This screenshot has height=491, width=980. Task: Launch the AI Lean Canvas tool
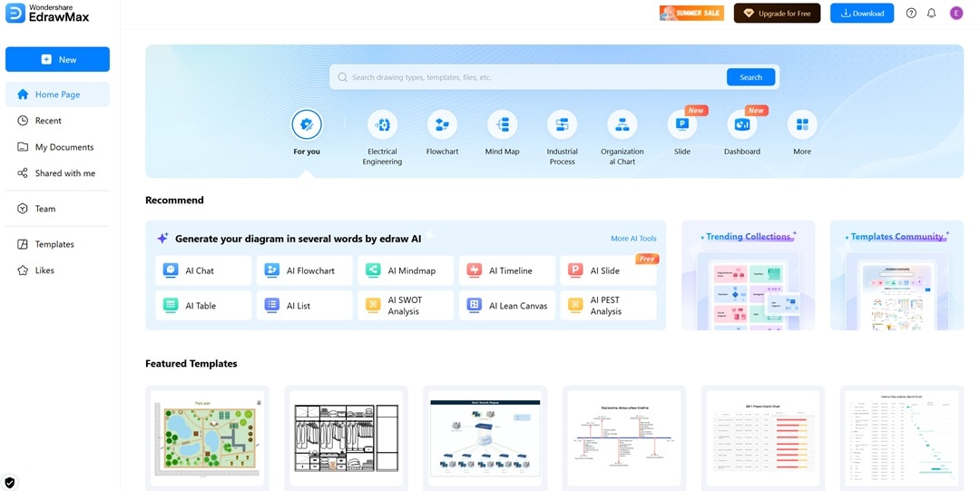(x=507, y=306)
